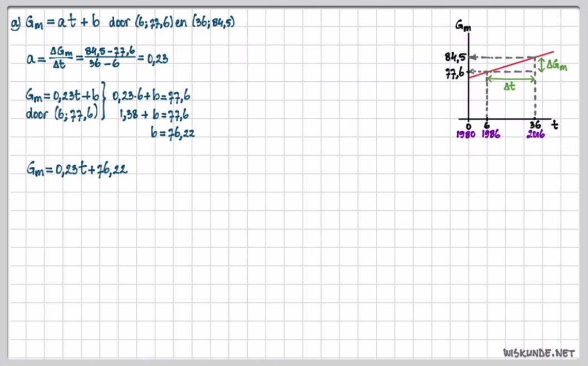
Task: Click the 'a)' question label
Action: click(15, 24)
